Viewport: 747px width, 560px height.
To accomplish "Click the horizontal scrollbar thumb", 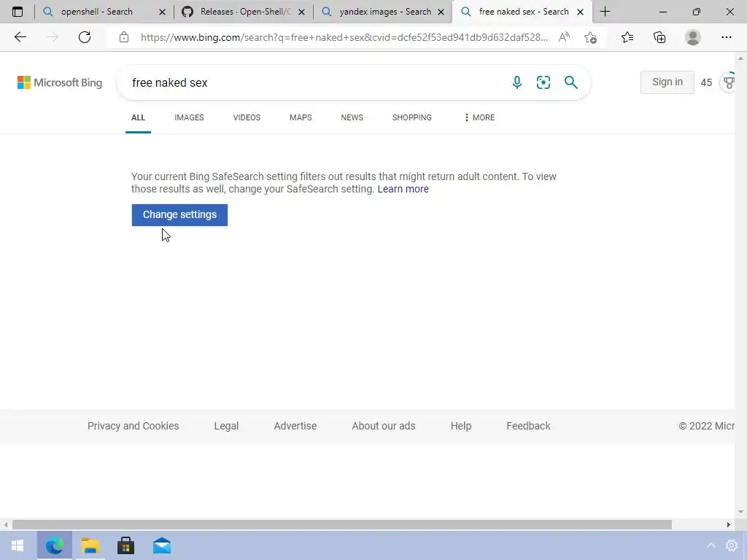I will tap(342, 525).
